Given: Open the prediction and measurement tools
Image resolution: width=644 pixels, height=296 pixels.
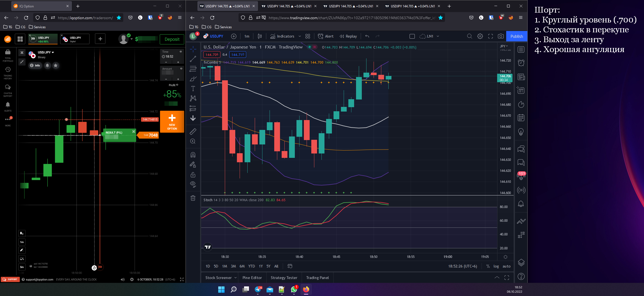Looking at the screenshot, I should [193, 108].
